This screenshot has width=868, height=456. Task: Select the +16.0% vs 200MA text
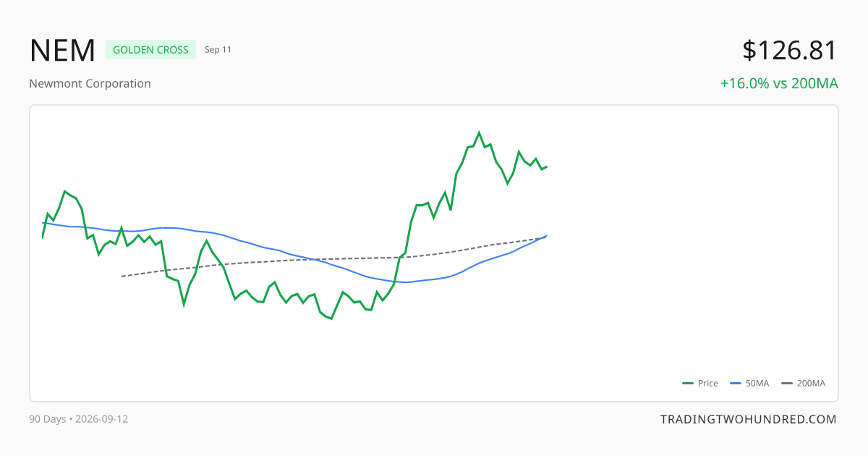(x=779, y=83)
